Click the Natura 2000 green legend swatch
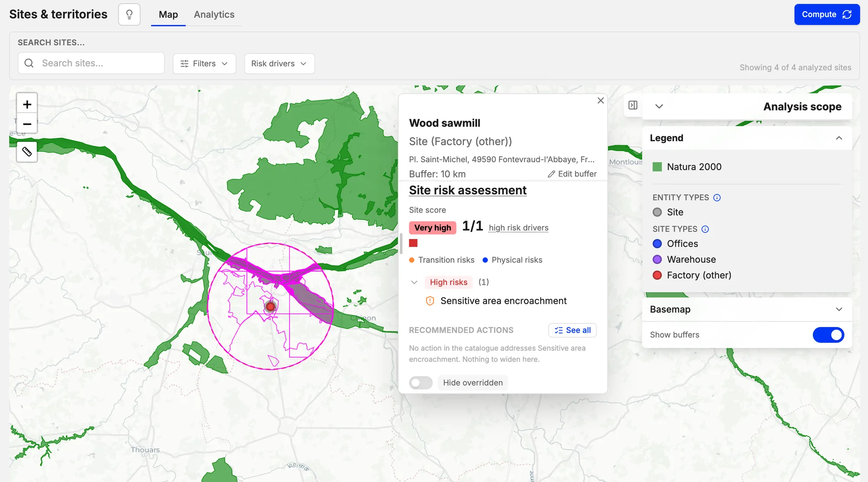 [657, 167]
